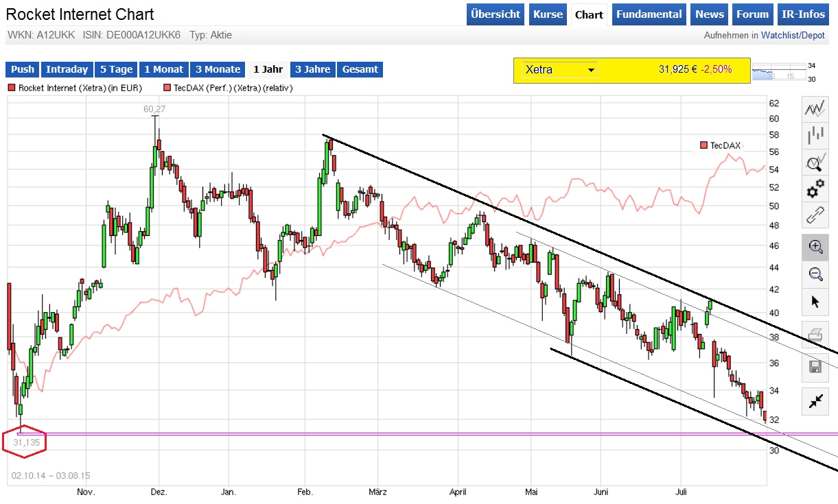Click the TecDAX (Perf.) legend color box
Viewport: 838px width, 504px height.
[167, 88]
